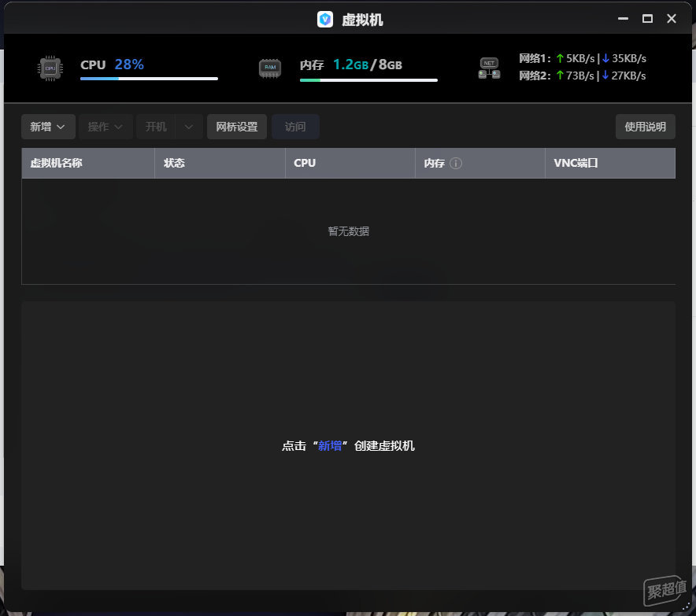
Task: Minimize the 虚拟机 window
Action: coord(624,19)
